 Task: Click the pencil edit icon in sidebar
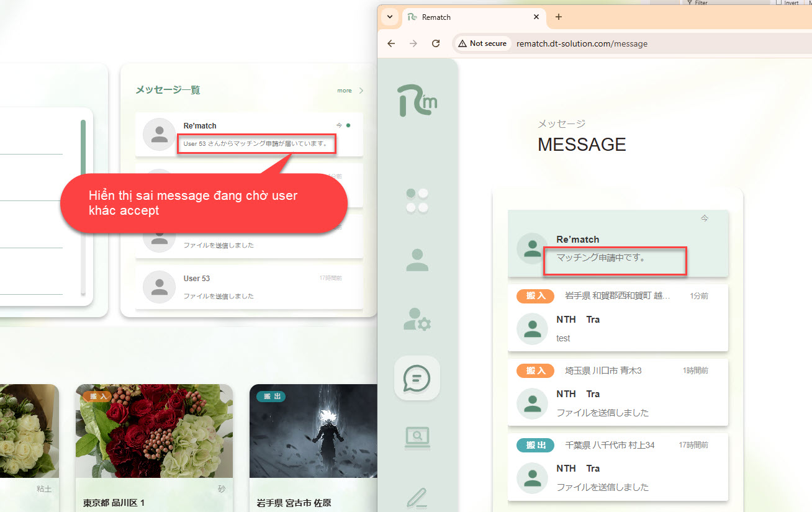click(417, 498)
